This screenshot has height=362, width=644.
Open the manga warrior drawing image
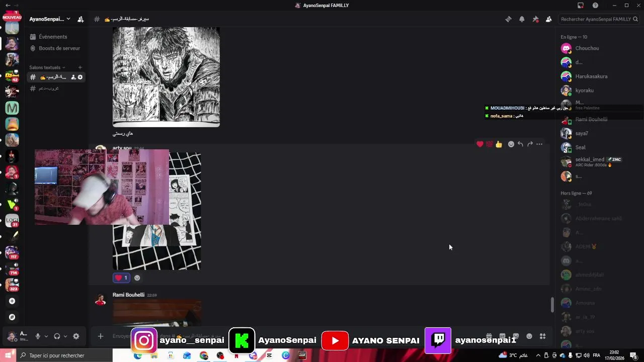pos(166,77)
